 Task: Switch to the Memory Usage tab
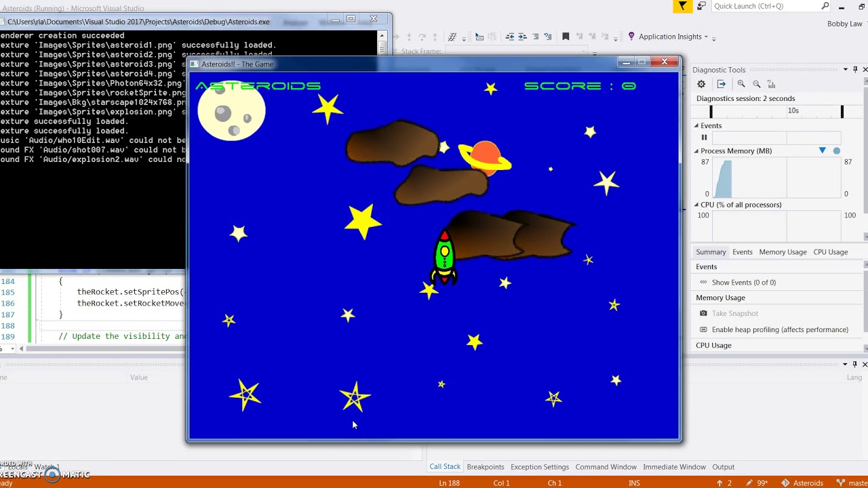tap(783, 251)
